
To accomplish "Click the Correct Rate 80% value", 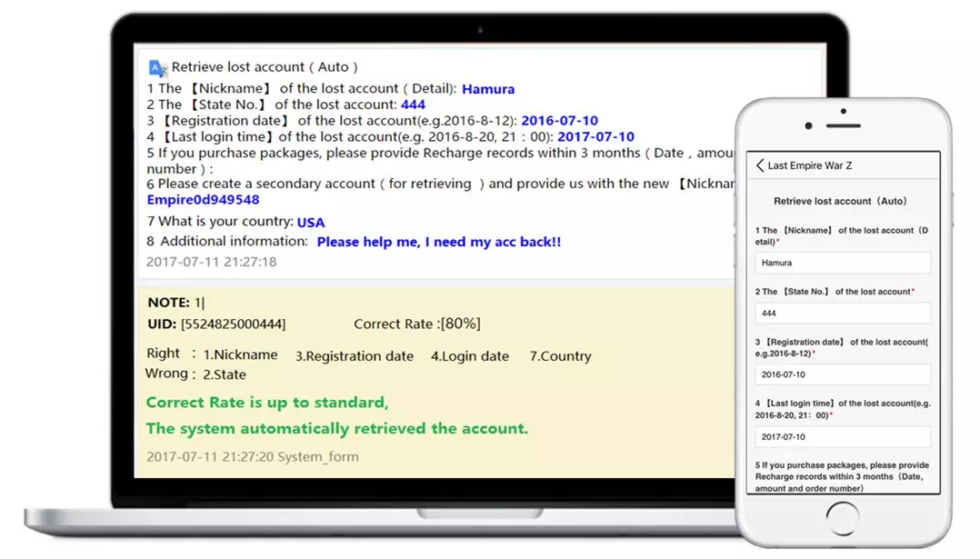I will (x=460, y=324).
